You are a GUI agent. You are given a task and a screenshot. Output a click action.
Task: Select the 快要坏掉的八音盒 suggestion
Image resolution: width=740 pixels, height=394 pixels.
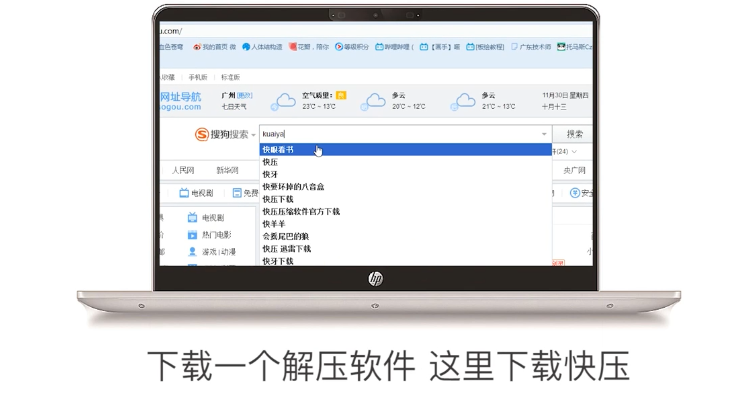[x=405, y=187]
